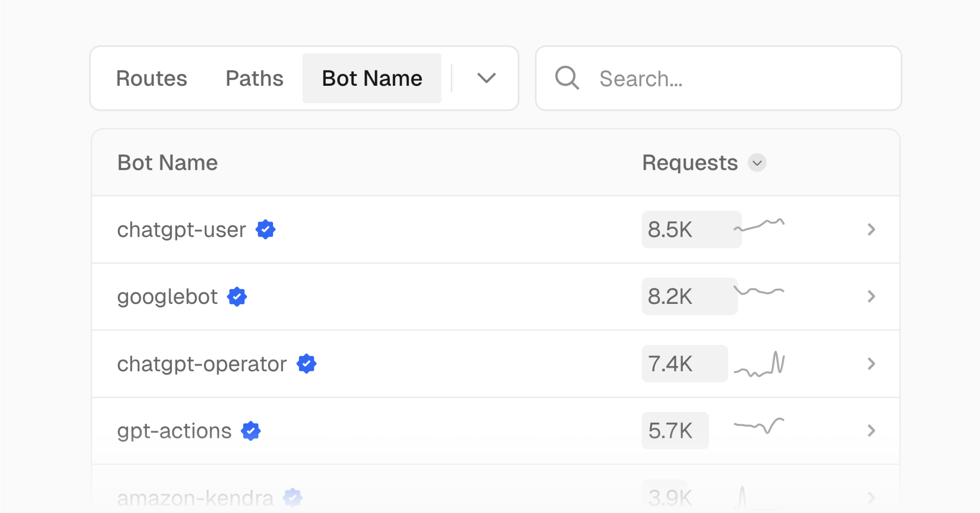This screenshot has height=513, width=980.
Task: Click verified badge beside chatgpt-operator
Action: pyautogui.click(x=307, y=364)
